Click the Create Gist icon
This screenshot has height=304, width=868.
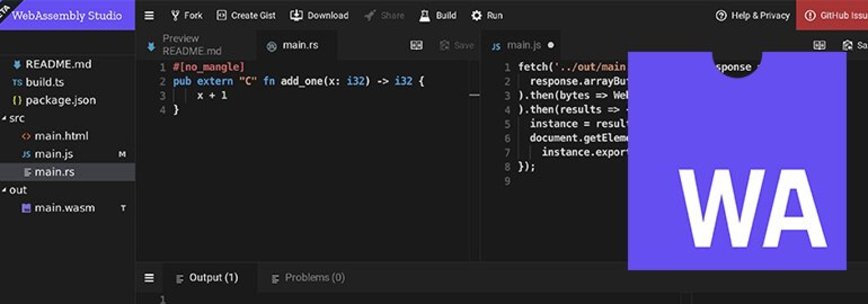coord(221,16)
